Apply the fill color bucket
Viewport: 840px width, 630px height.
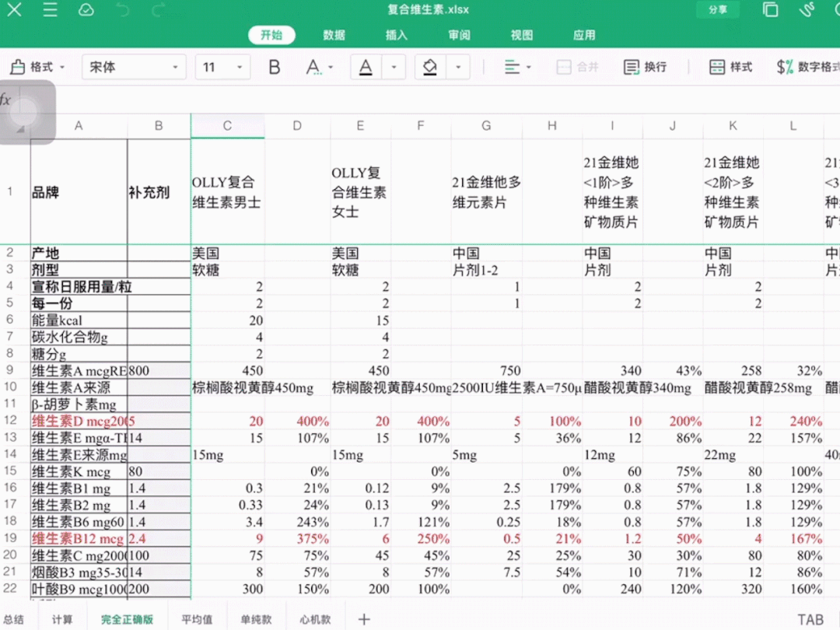[430, 67]
